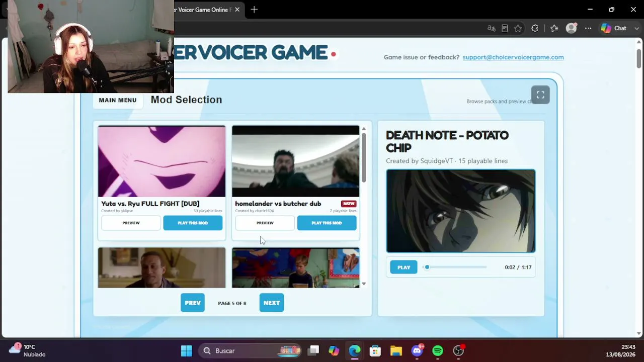Open the weather widget showing 10°C
This screenshot has height=362, width=644.
pyautogui.click(x=28, y=350)
